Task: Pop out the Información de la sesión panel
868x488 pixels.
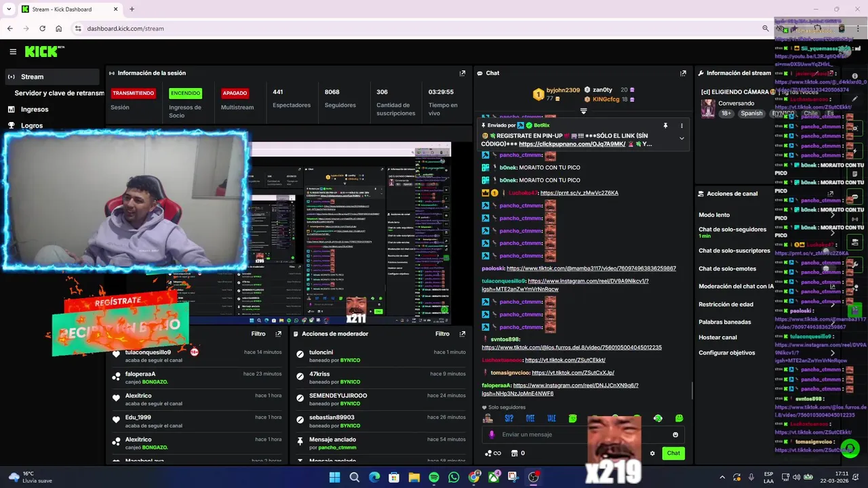Action: [462, 73]
